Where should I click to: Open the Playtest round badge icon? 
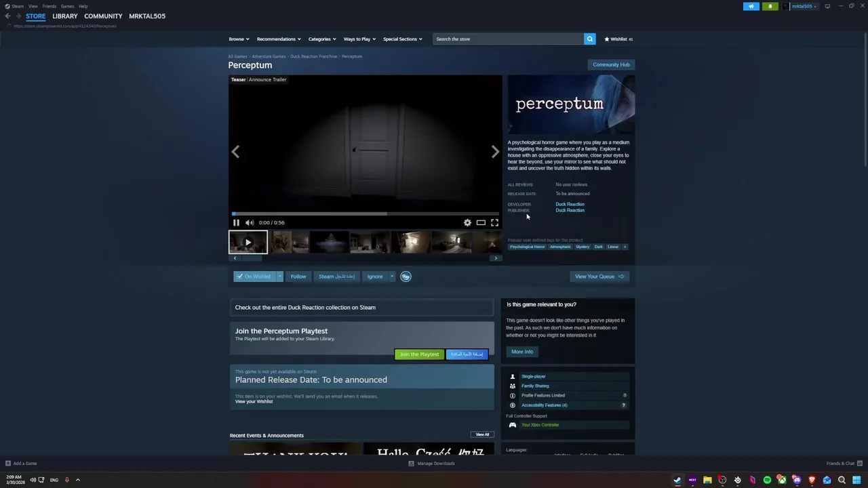(406, 277)
